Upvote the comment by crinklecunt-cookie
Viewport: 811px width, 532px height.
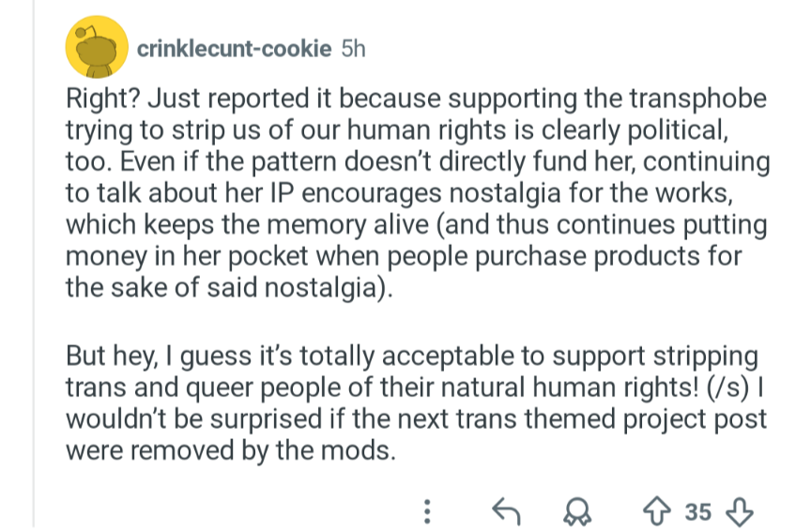coord(657,511)
